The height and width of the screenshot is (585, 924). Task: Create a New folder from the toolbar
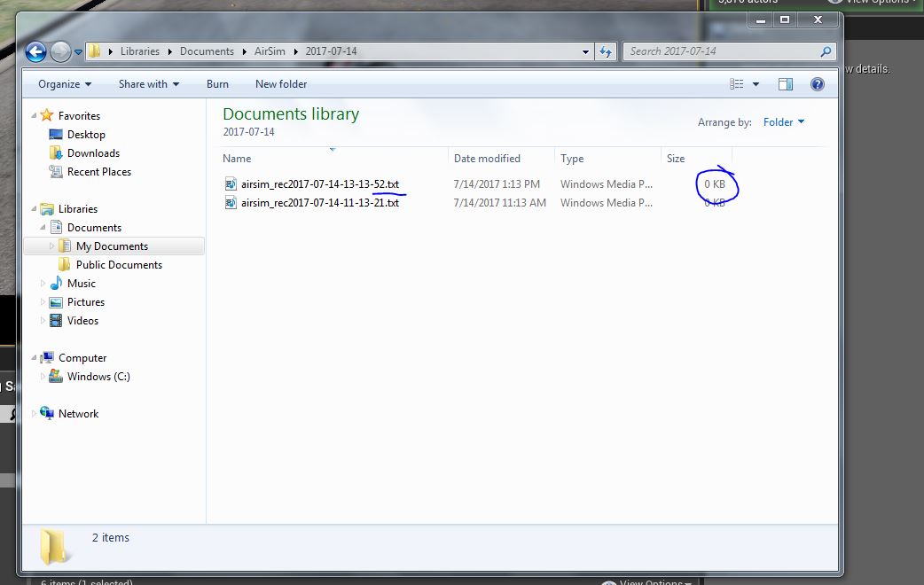tap(281, 84)
